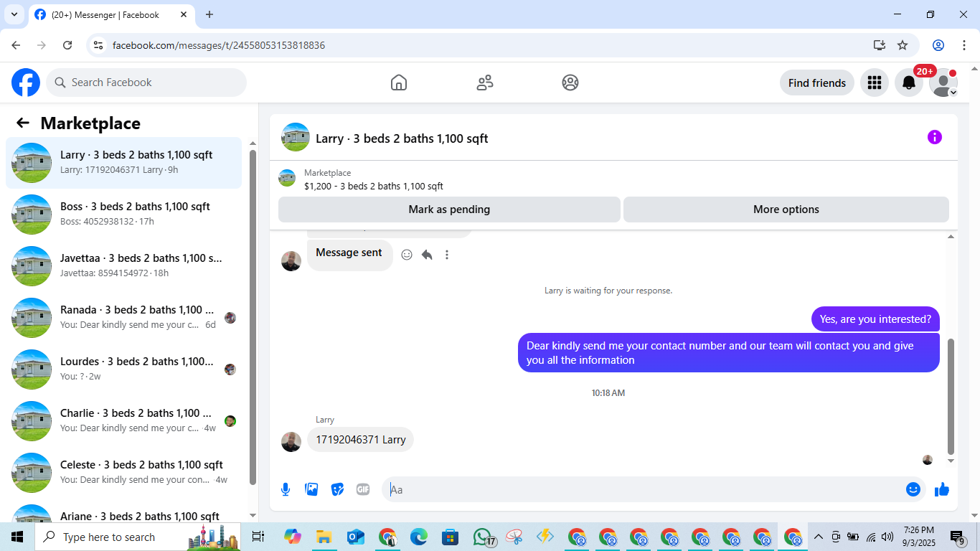Open the Ranada conversation
980x551 pixels.
coord(124,318)
